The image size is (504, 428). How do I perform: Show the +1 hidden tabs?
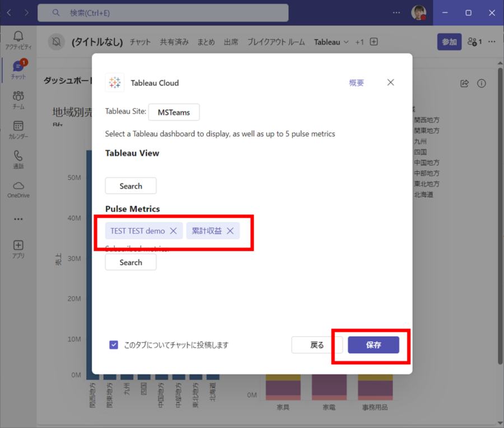pyautogui.click(x=360, y=42)
